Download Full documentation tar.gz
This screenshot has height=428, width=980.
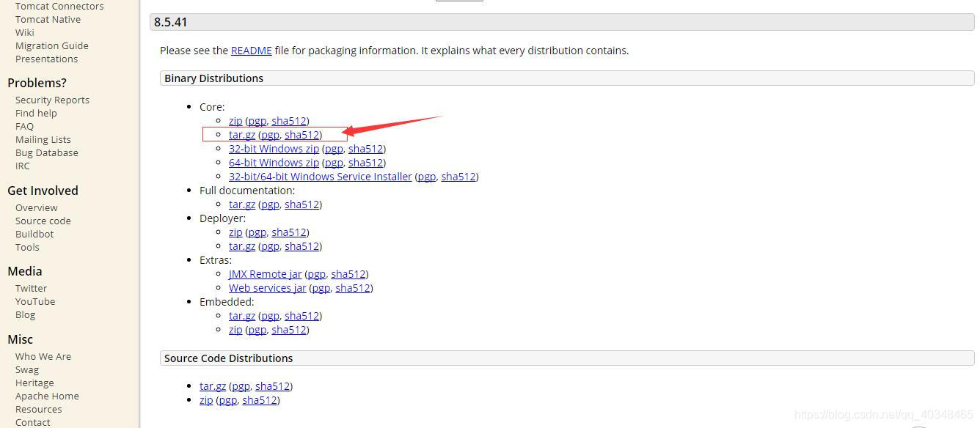[x=242, y=204]
